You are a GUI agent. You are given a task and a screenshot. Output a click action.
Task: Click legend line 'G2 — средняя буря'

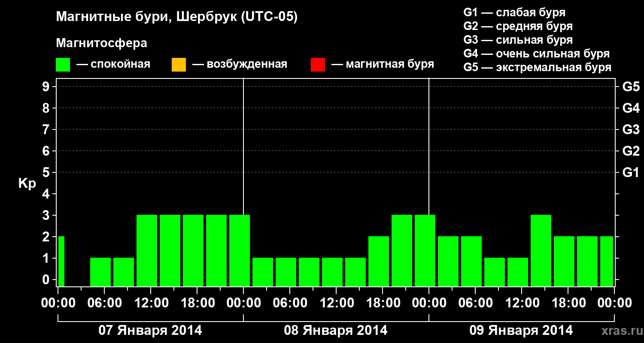click(x=518, y=26)
